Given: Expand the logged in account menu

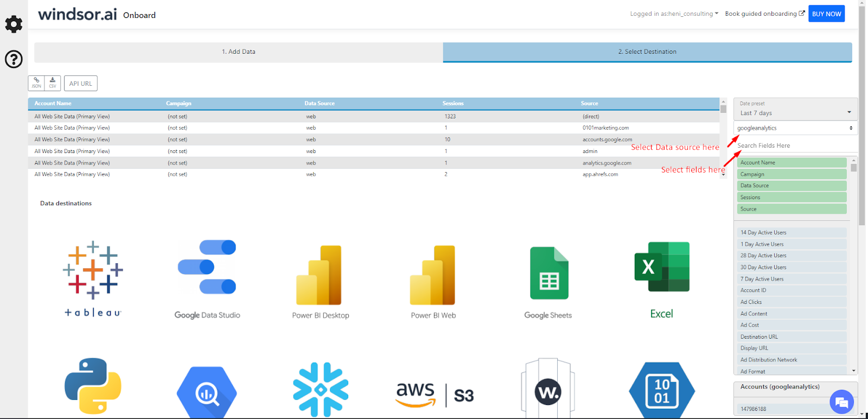Looking at the screenshot, I should pos(674,14).
